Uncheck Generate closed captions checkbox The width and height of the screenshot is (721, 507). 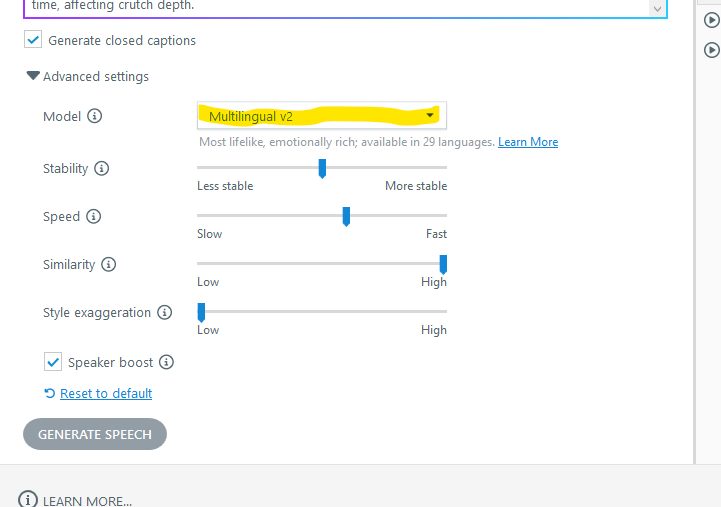33,40
